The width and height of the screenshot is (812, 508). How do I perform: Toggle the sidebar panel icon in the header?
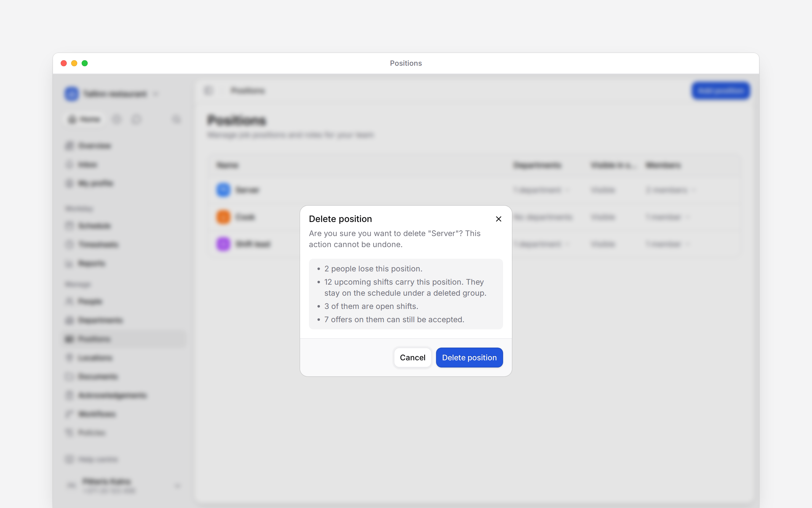point(208,91)
